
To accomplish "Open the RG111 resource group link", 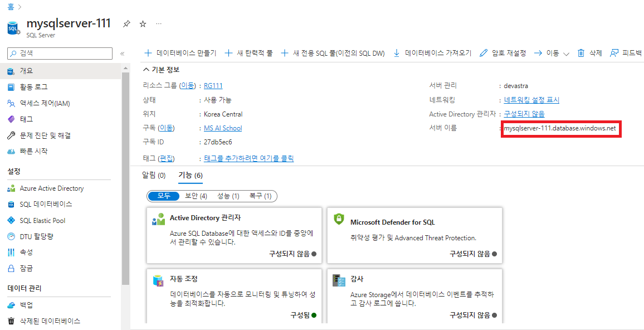I will [x=213, y=86].
